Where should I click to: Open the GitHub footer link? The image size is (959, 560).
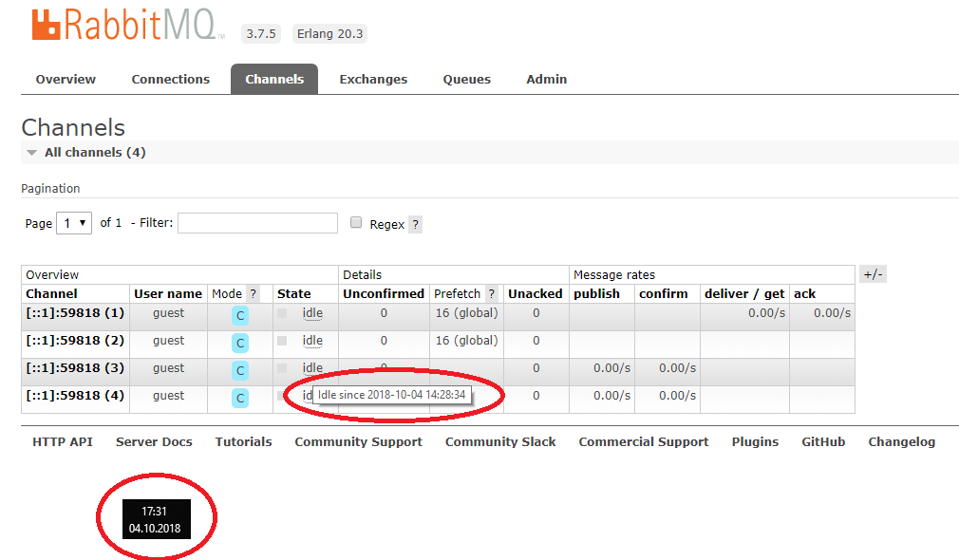[823, 442]
